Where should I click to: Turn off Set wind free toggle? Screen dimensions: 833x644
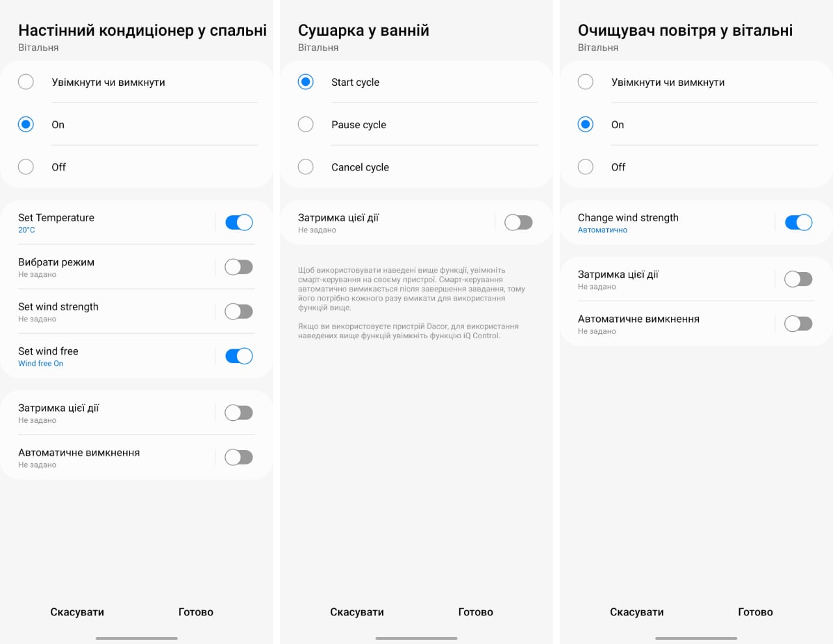[x=239, y=356]
